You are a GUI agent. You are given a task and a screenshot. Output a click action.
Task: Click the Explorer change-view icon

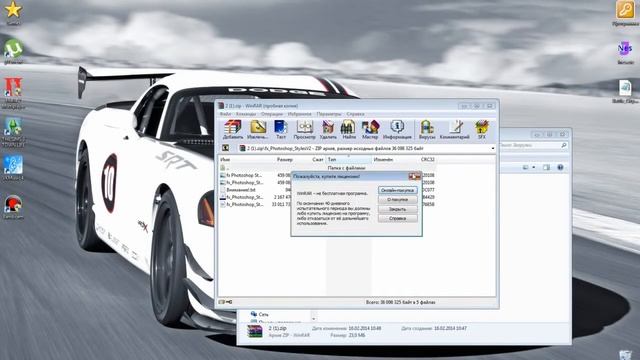(x=526, y=167)
